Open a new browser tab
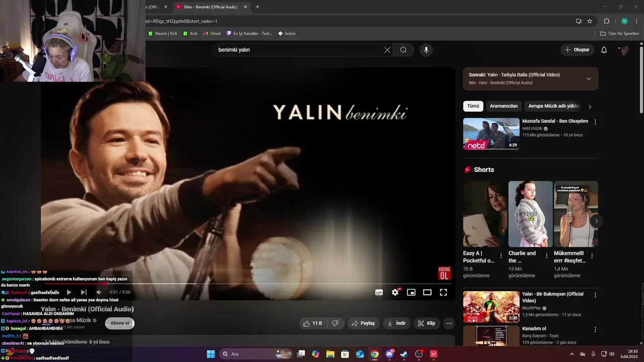This screenshot has height=362, width=644. pyautogui.click(x=258, y=7)
